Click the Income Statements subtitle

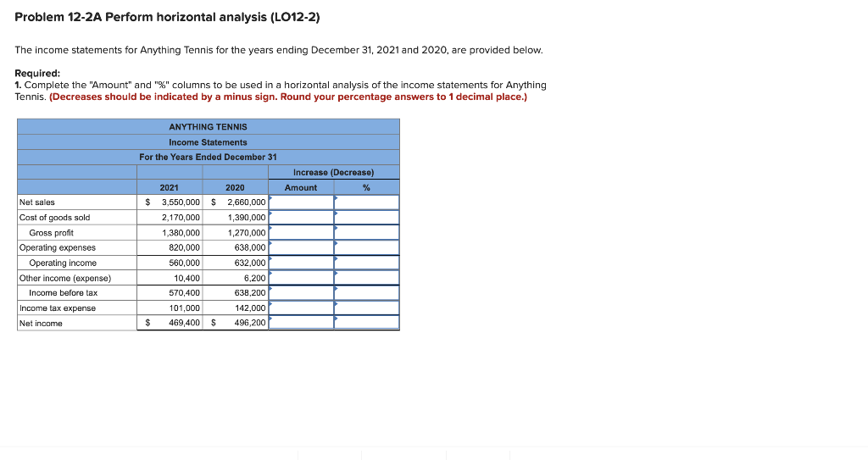point(209,142)
